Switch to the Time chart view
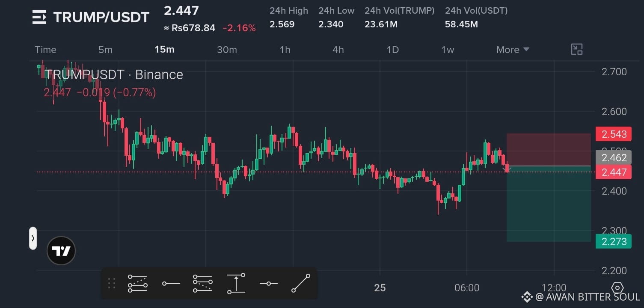This screenshot has width=644, height=308. [45, 50]
